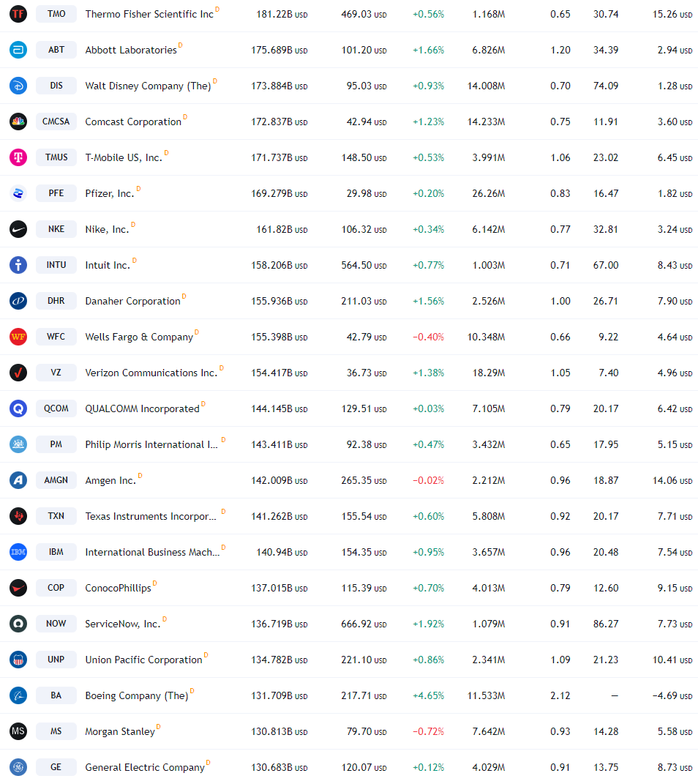Select the QCOM ticker badge
698x784 pixels.
tap(56, 408)
